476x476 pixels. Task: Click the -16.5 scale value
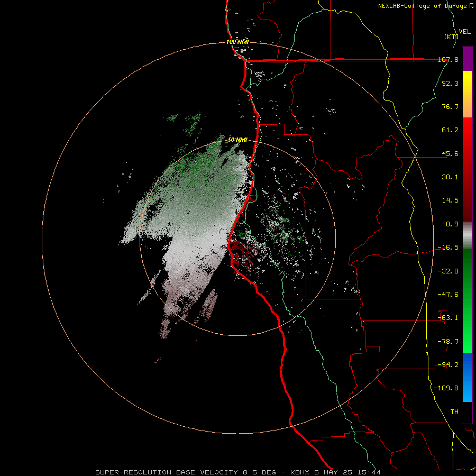[448, 248]
